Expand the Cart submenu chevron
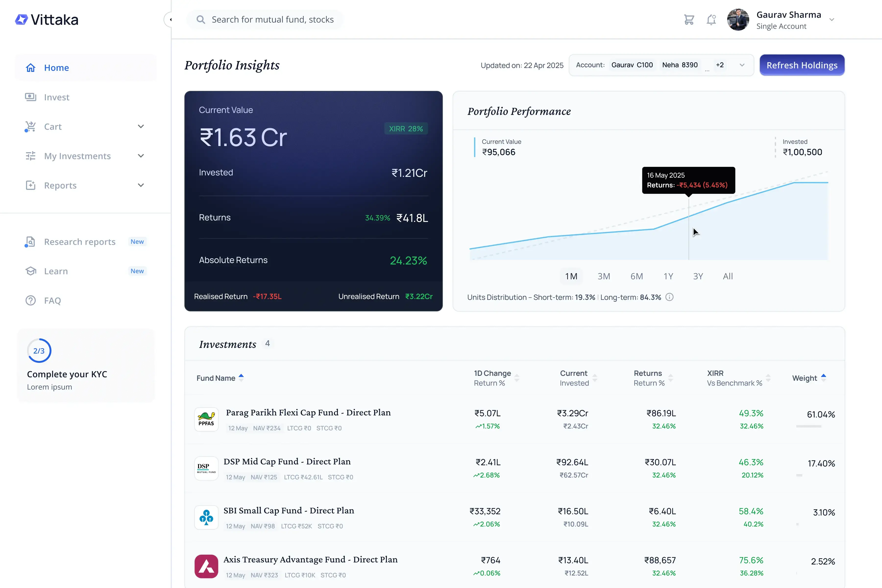The width and height of the screenshot is (882, 588). tap(141, 127)
